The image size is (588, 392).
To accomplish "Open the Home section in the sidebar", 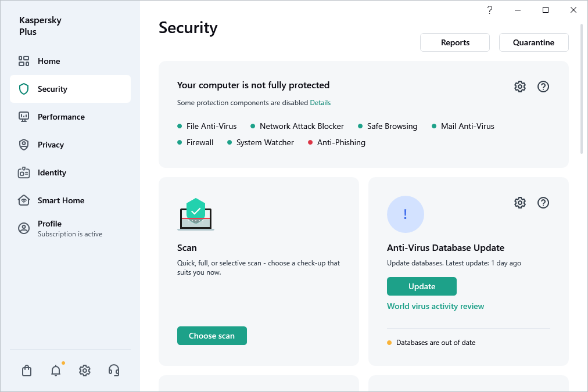I will (49, 61).
